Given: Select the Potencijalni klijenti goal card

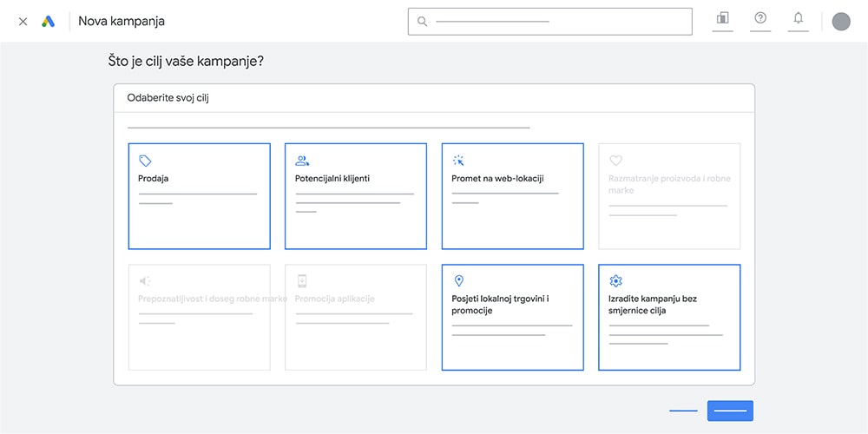Looking at the screenshot, I should click(x=356, y=196).
